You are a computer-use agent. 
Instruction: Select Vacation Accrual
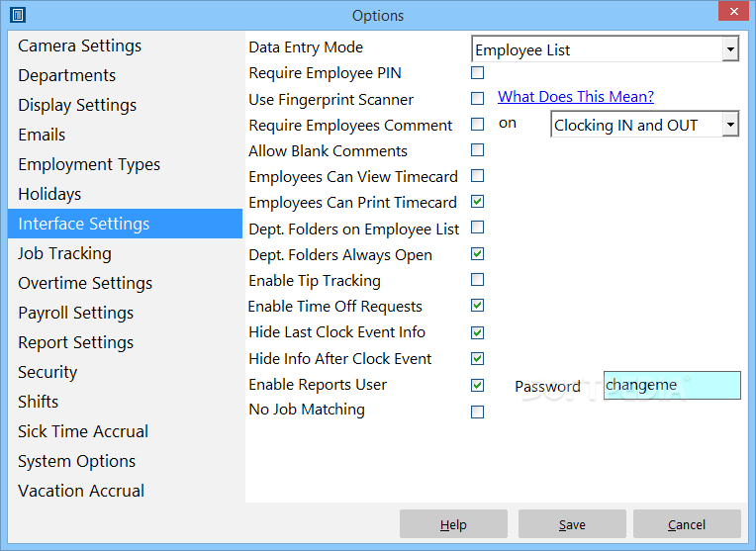click(125, 491)
